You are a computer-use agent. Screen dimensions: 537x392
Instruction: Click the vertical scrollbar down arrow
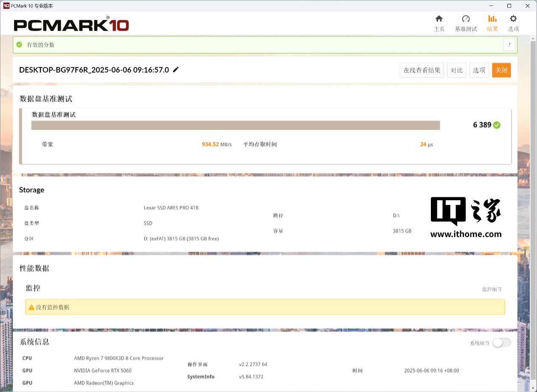[533, 388]
